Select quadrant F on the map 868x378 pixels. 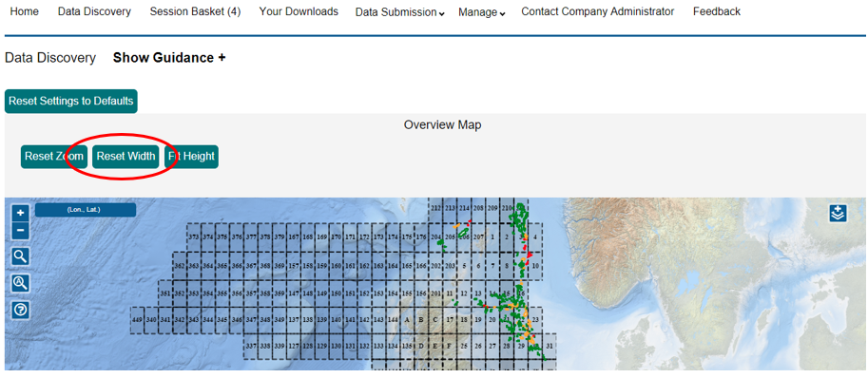(450, 346)
